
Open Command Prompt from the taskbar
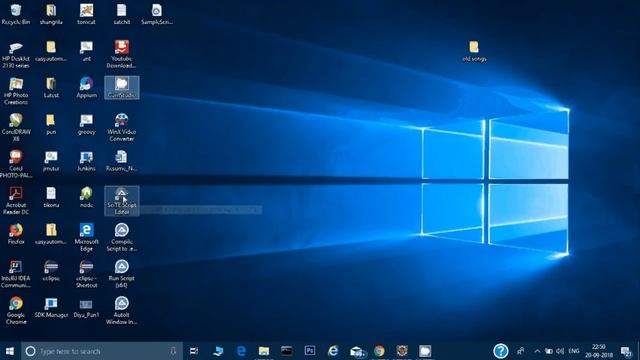pyautogui.click(x=287, y=351)
